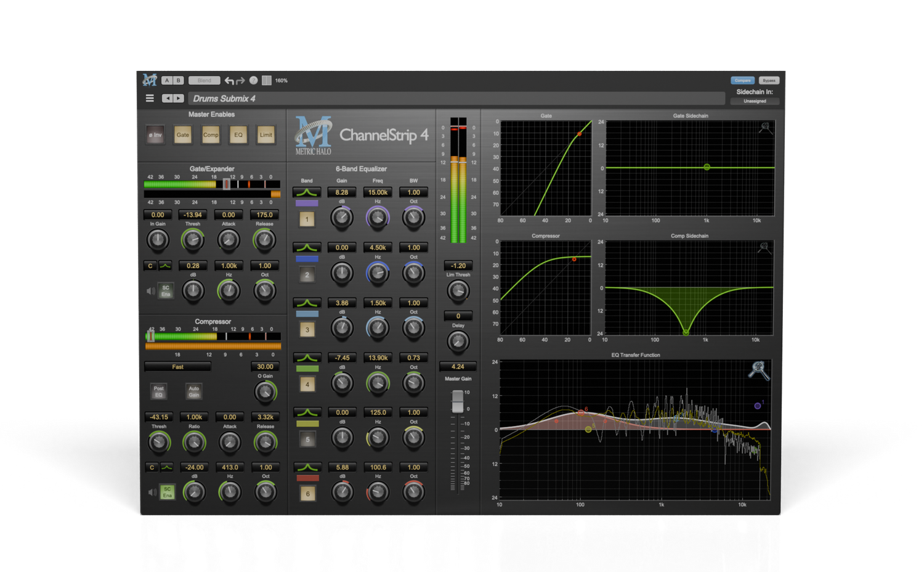Click the undo arrow in the top toolbar
Image resolution: width=924 pixels, height=572 pixels.
coord(229,81)
